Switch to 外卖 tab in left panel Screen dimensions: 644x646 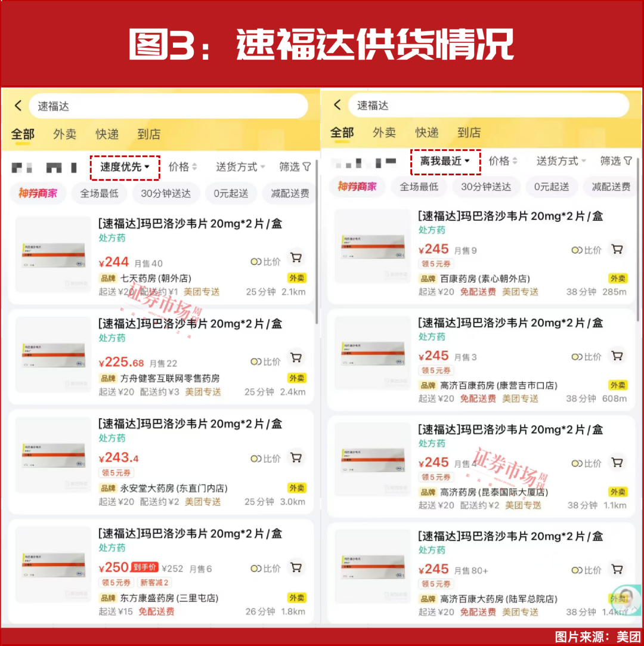click(x=64, y=134)
